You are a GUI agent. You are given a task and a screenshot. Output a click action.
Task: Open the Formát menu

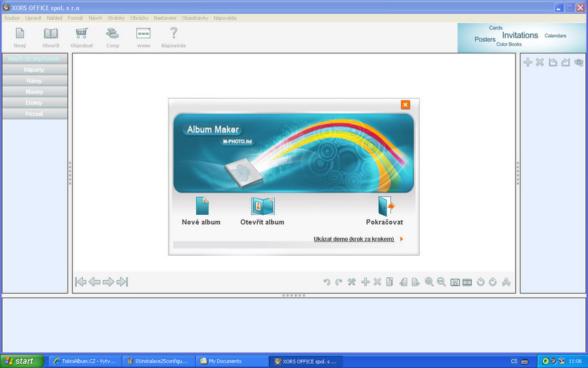coord(75,18)
